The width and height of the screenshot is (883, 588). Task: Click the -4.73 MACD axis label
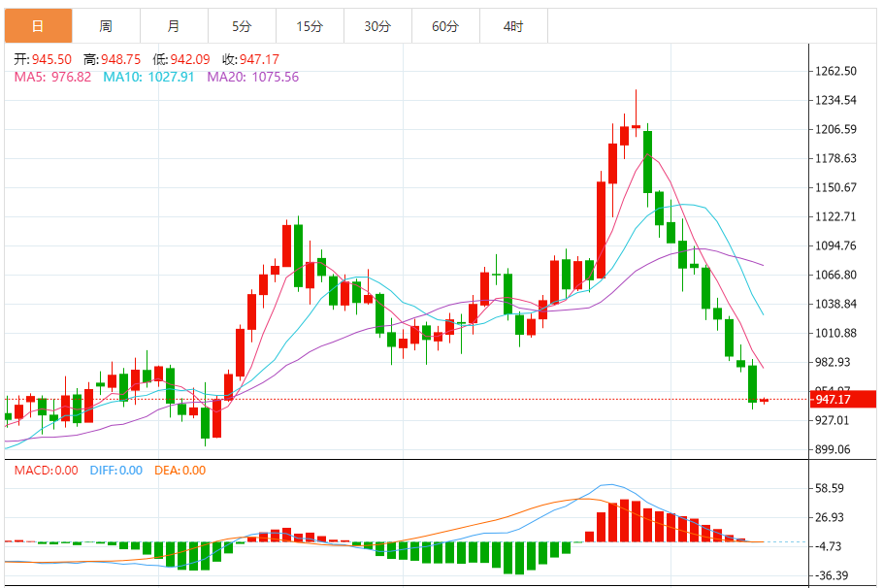828,546
